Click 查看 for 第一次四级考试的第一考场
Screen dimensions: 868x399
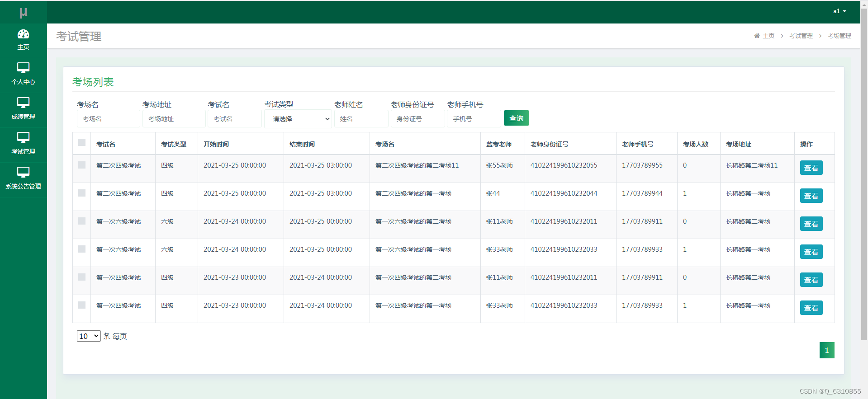(811, 308)
